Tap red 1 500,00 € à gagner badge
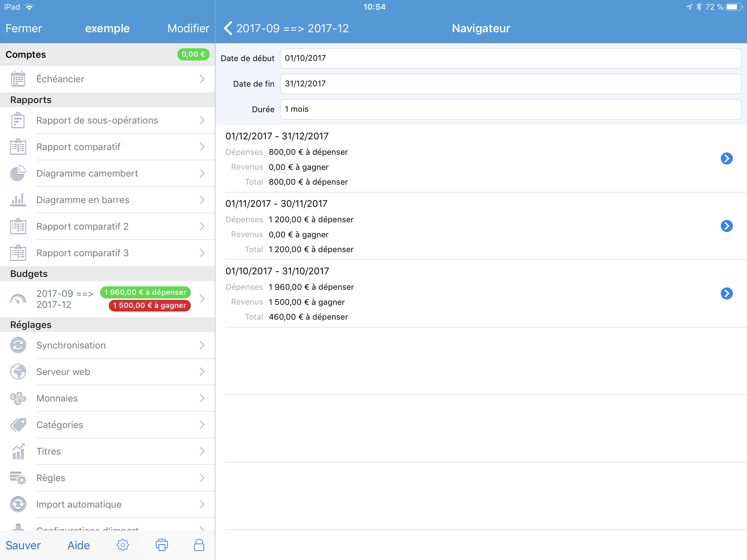Image resolution: width=747 pixels, height=560 pixels. [x=149, y=306]
